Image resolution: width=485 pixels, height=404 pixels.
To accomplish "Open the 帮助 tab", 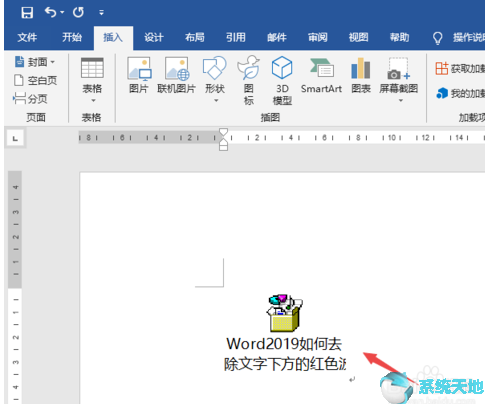I will [399, 37].
